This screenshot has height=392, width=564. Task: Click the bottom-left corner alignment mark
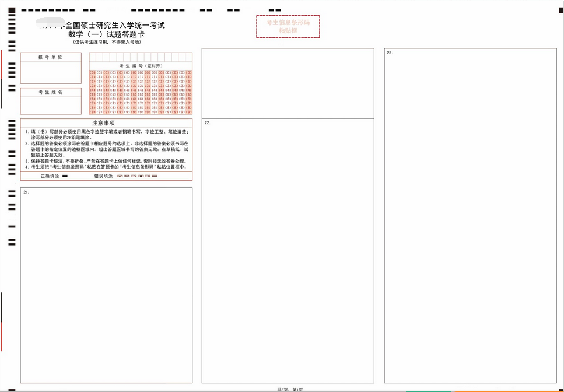pyautogui.click(x=12, y=390)
